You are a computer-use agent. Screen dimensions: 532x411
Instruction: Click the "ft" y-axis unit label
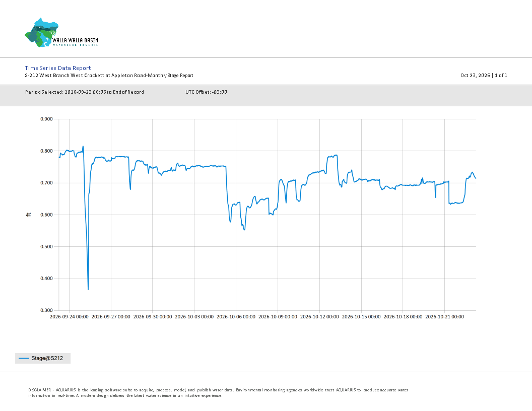click(29, 215)
